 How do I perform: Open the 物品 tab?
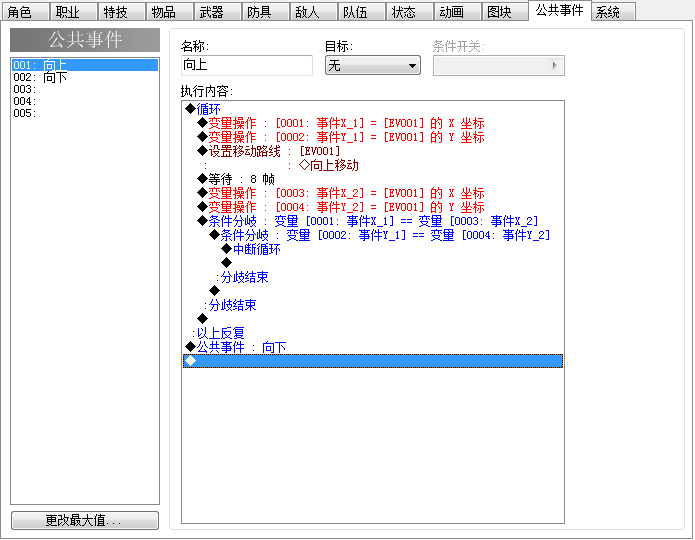click(169, 12)
